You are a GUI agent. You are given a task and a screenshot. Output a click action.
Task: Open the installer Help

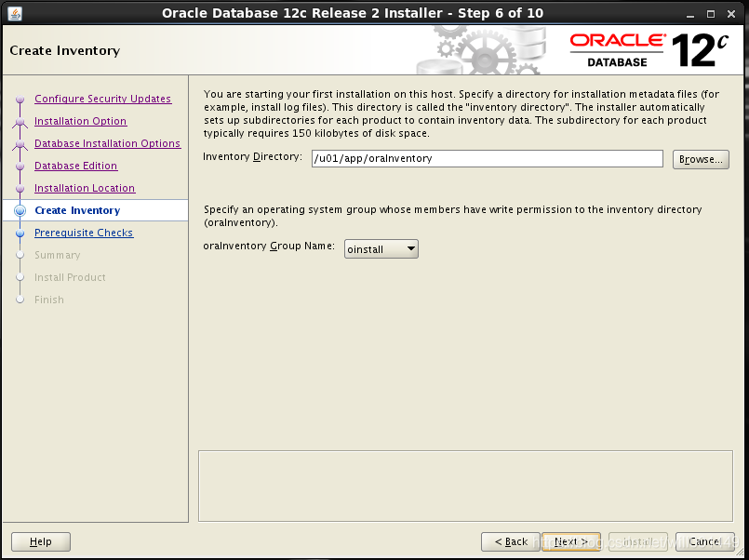(x=41, y=541)
